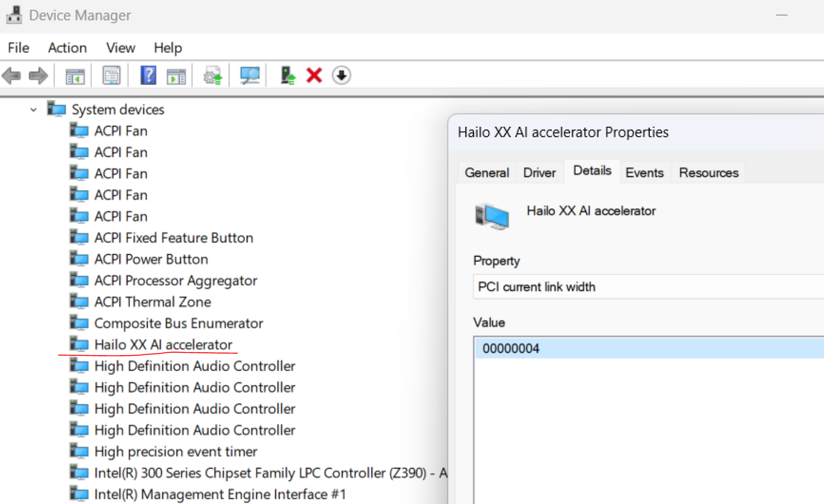Image resolution: width=824 pixels, height=504 pixels.
Task: Select the ACPI Thermal Zone entry
Action: click(152, 301)
